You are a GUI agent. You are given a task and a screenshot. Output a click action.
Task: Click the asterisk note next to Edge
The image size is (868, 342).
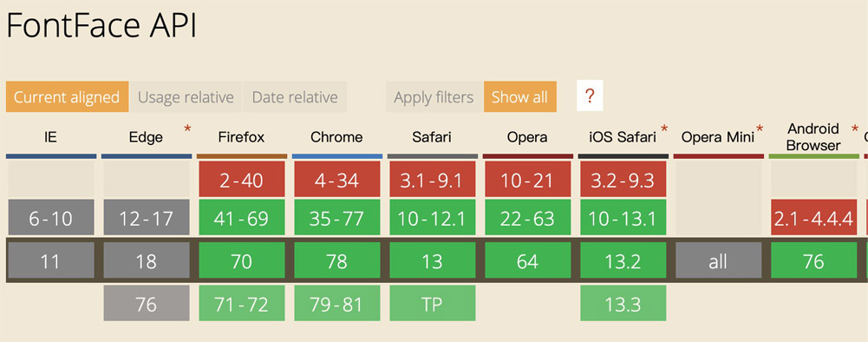(x=187, y=130)
